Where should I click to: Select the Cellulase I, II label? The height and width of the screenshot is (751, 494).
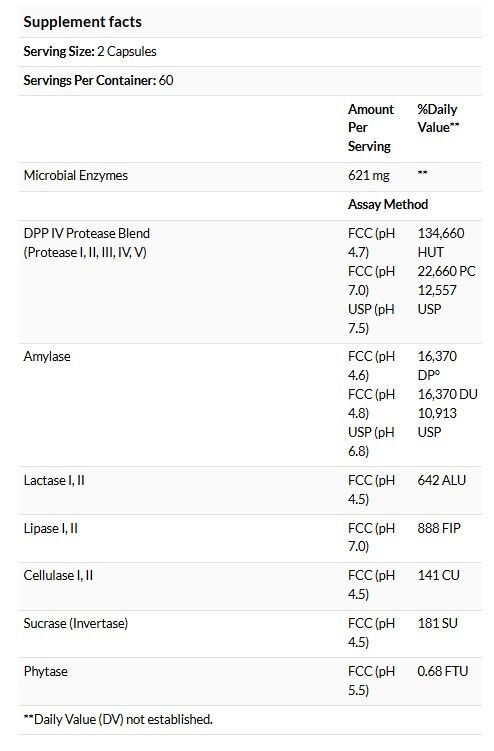[58, 575]
